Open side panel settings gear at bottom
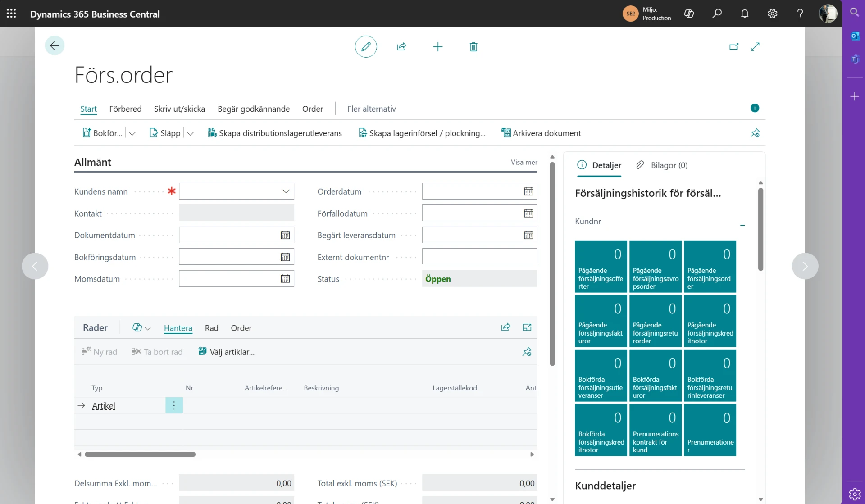 [x=855, y=494]
